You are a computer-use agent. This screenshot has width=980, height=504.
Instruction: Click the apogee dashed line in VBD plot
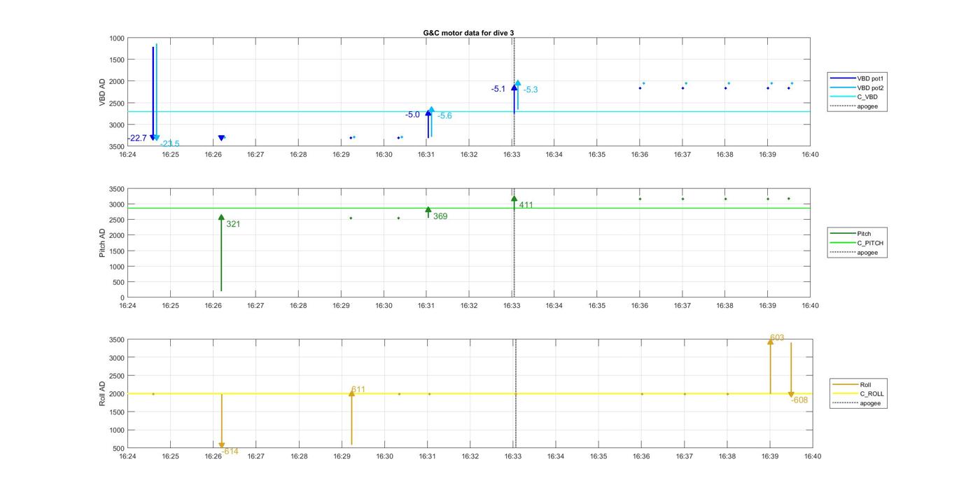pos(514,92)
